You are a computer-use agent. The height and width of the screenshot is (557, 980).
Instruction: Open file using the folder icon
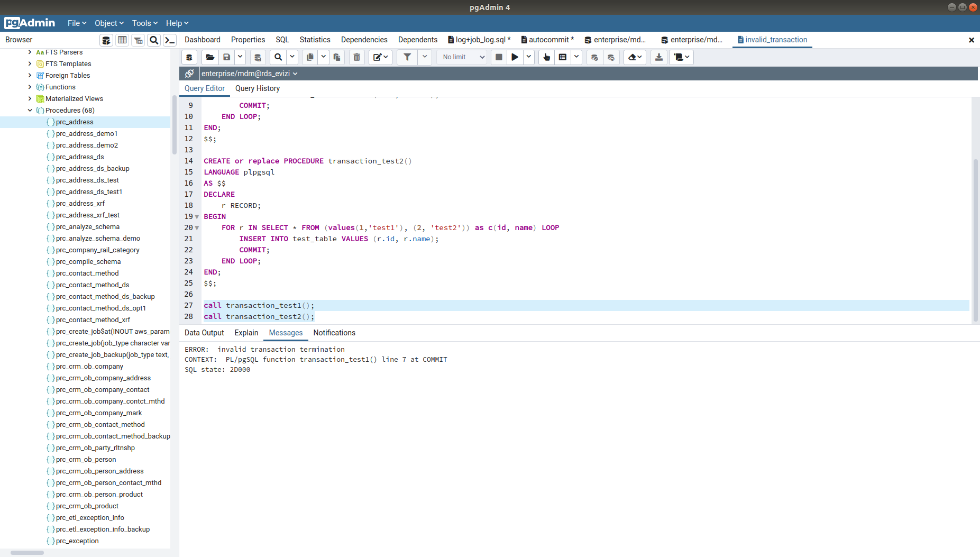[x=210, y=57]
